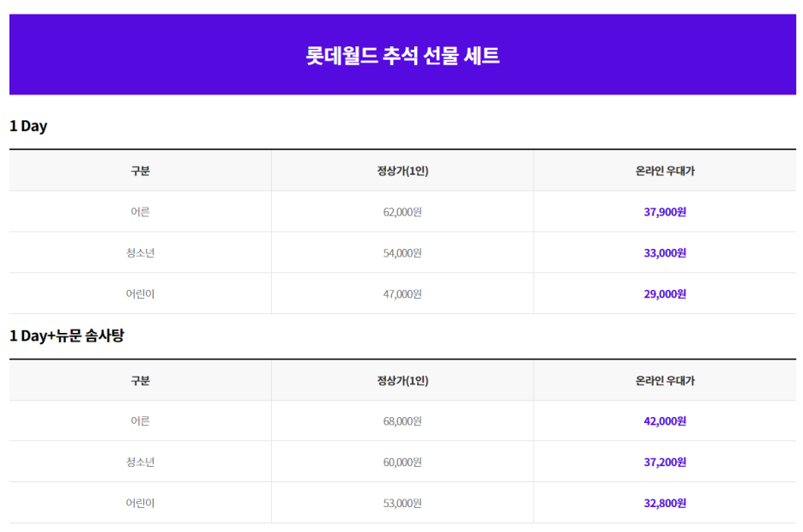Viewport: 803px width, 532px height.
Task: Select 어린이 row label in the 뉴문 솜사탕 table
Action: (x=141, y=503)
